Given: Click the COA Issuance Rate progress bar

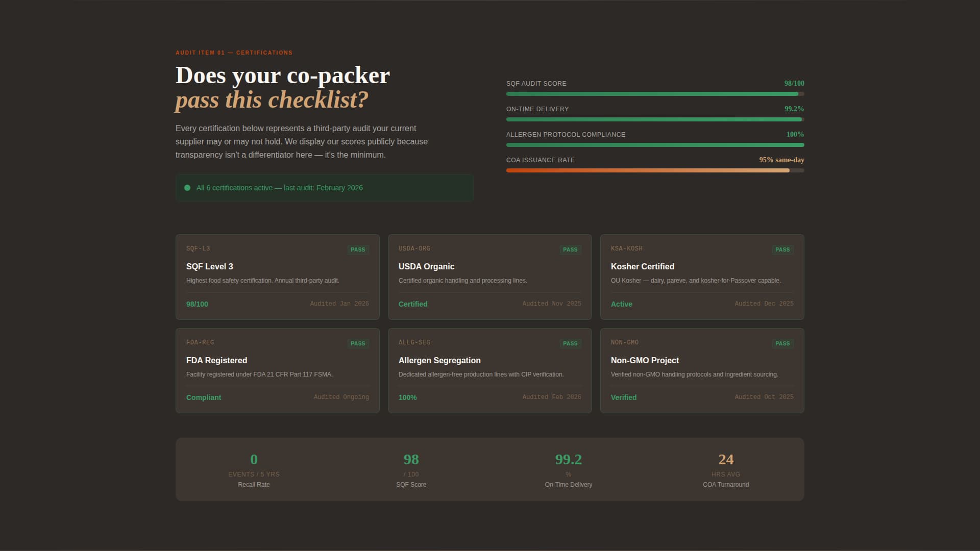Looking at the screenshot, I should point(655,170).
